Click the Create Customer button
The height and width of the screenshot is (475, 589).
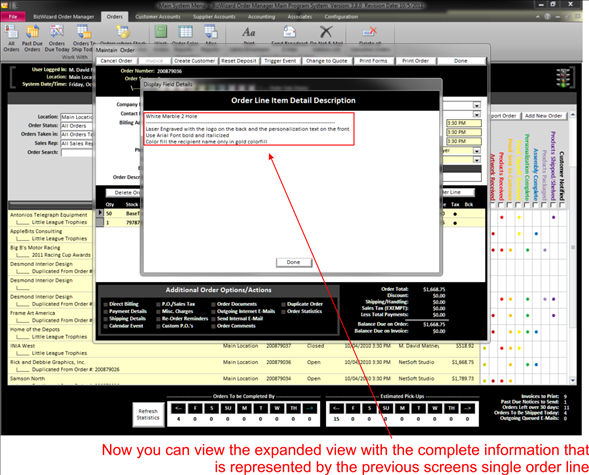point(194,61)
